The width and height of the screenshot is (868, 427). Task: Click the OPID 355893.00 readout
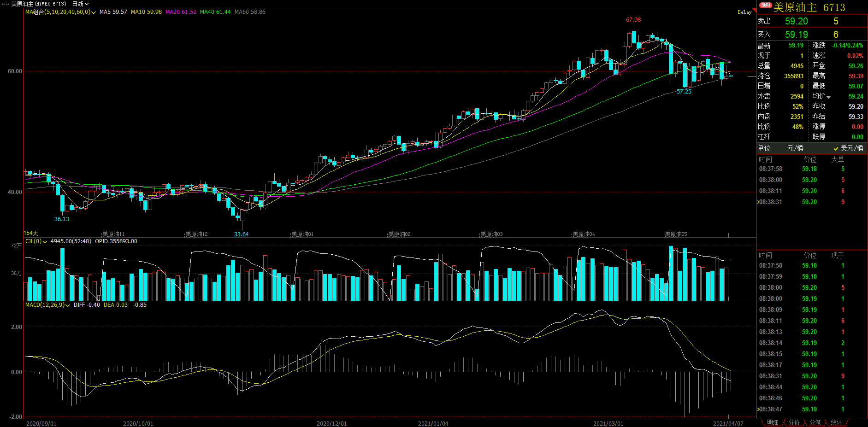(116, 241)
